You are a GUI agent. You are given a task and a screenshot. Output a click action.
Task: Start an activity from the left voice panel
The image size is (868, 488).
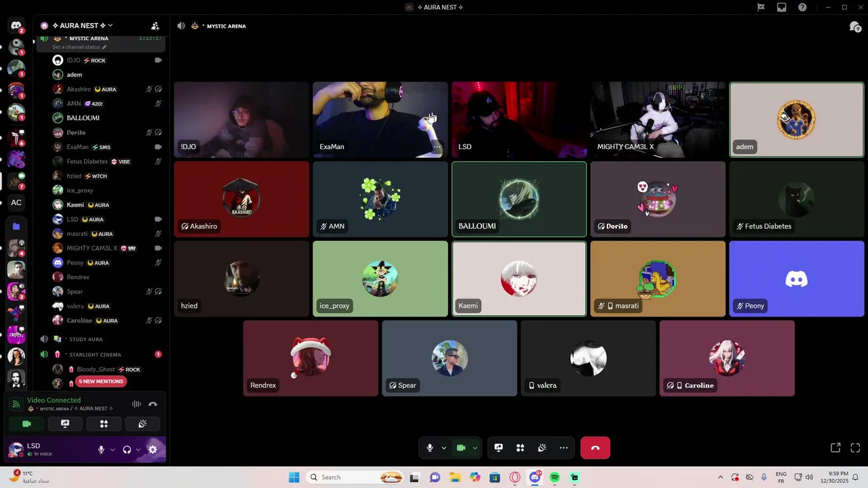pos(104,424)
